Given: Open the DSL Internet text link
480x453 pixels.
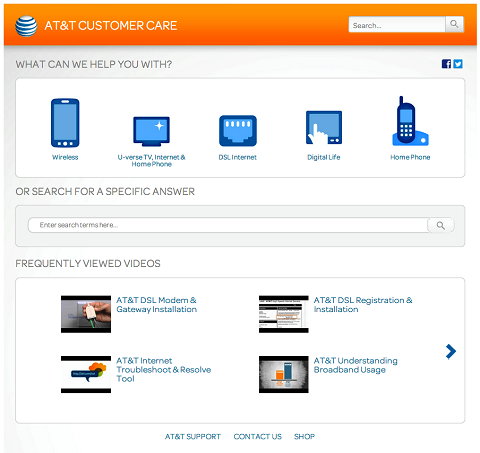Looking at the screenshot, I should click(x=238, y=157).
